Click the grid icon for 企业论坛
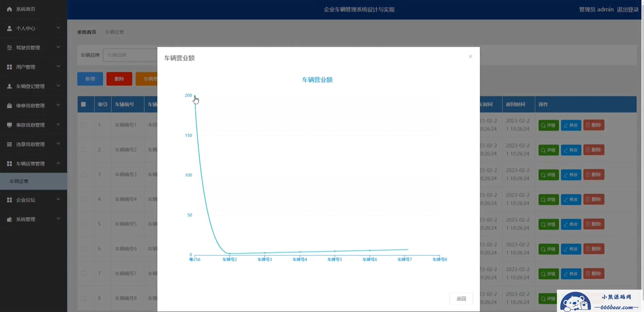644x312 pixels. [9, 200]
